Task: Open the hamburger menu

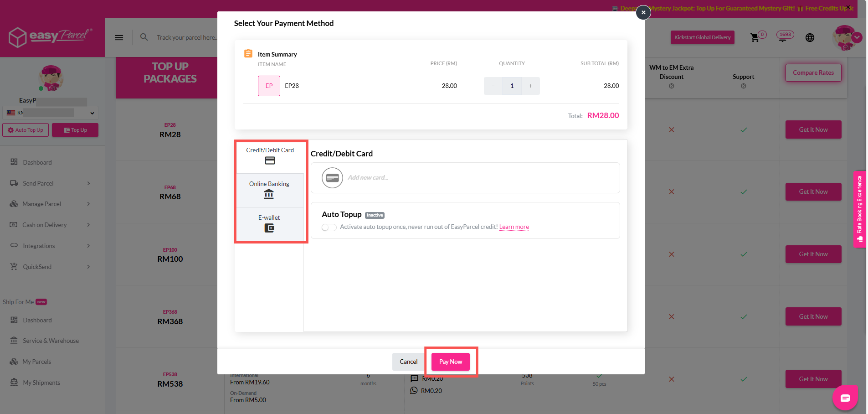Action: [119, 37]
